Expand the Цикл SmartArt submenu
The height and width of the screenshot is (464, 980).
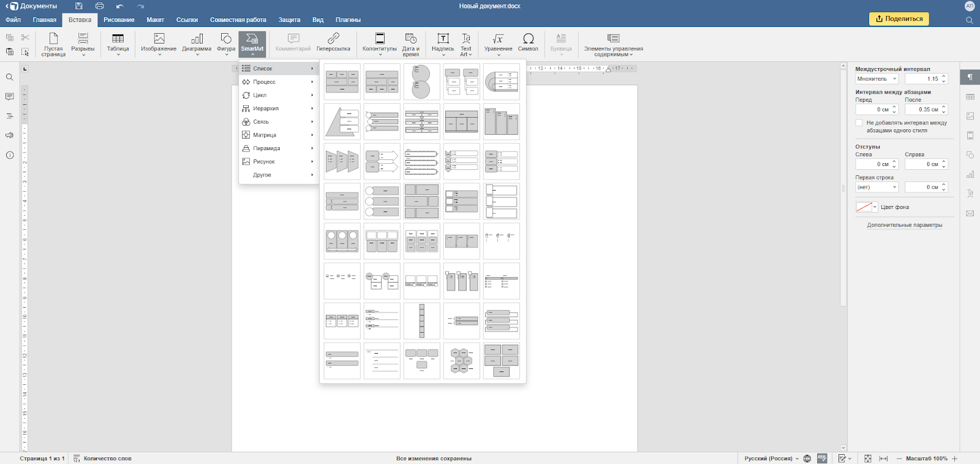pyautogui.click(x=278, y=95)
